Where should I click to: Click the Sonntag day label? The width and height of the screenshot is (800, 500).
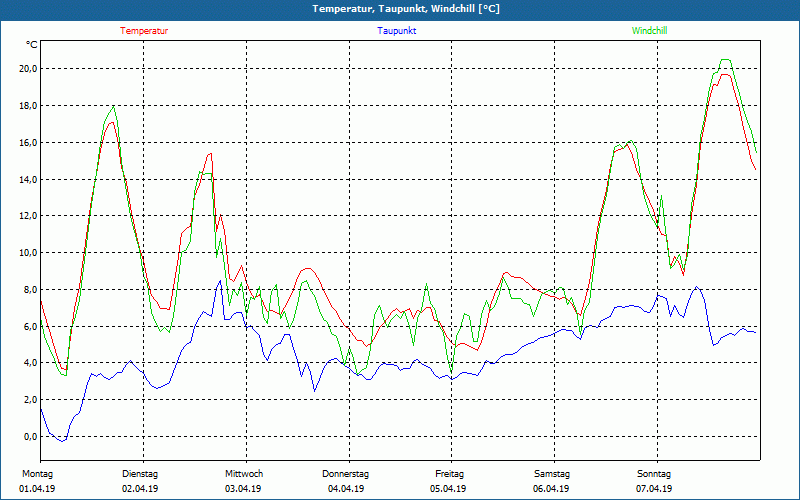[654, 474]
